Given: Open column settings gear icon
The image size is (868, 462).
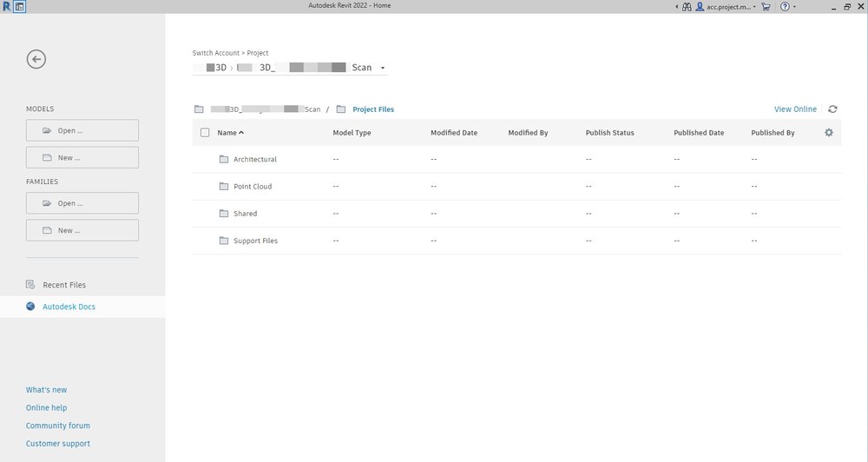Looking at the screenshot, I should 829,132.
